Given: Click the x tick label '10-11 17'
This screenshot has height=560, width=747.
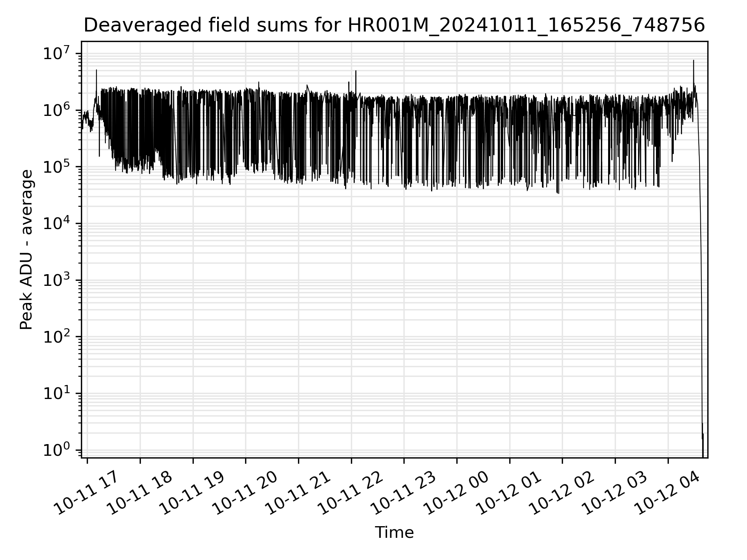Looking at the screenshot, I should click(x=86, y=493).
